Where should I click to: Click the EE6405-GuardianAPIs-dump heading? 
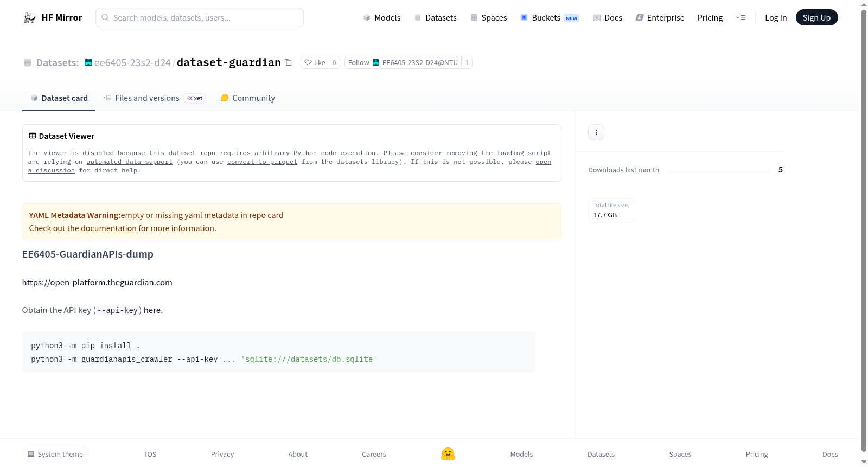[88, 254]
